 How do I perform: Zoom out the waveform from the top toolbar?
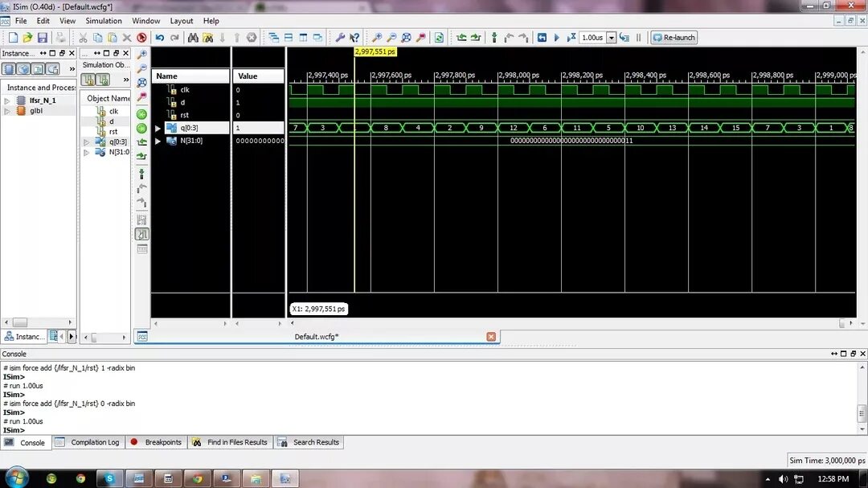pos(391,38)
